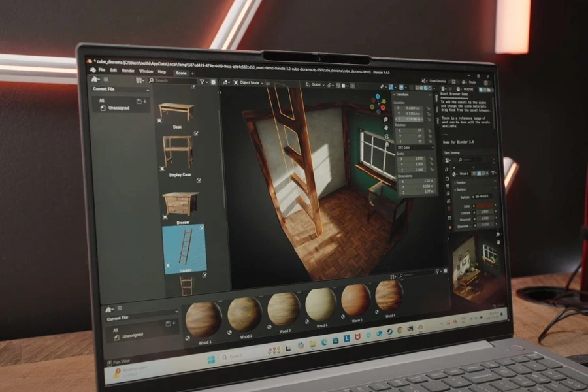Click the Blender logo menu icon

(93, 70)
